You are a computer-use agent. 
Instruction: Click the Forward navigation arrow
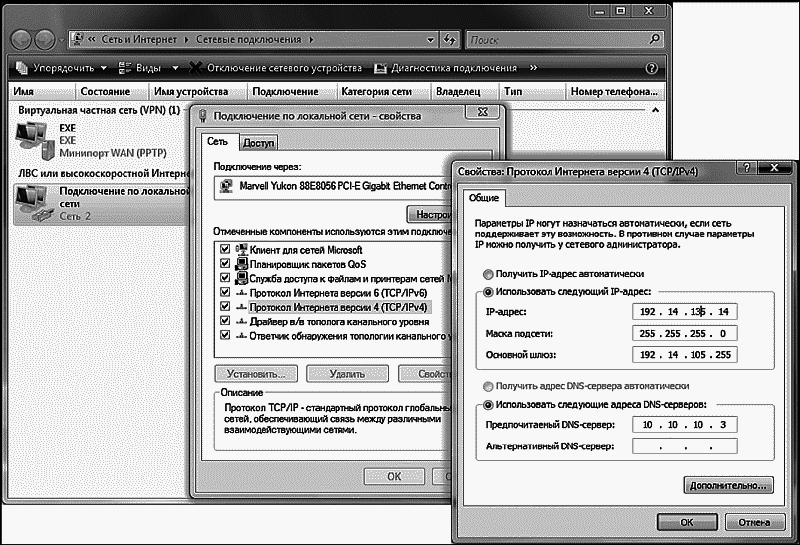47,40
